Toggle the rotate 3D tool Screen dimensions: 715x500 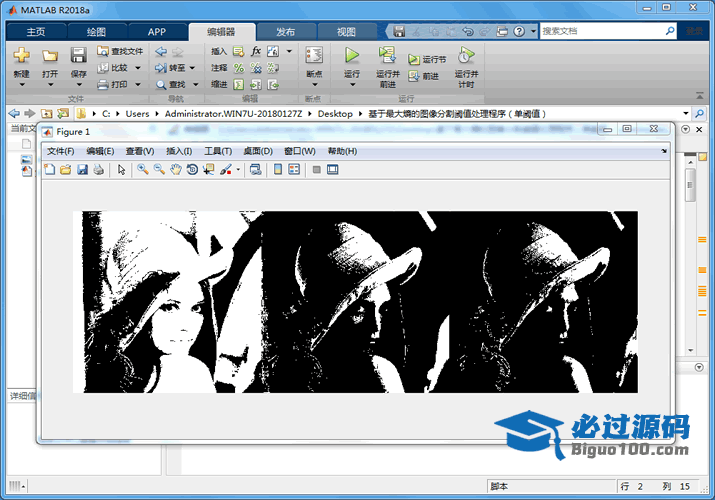point(192,170)
